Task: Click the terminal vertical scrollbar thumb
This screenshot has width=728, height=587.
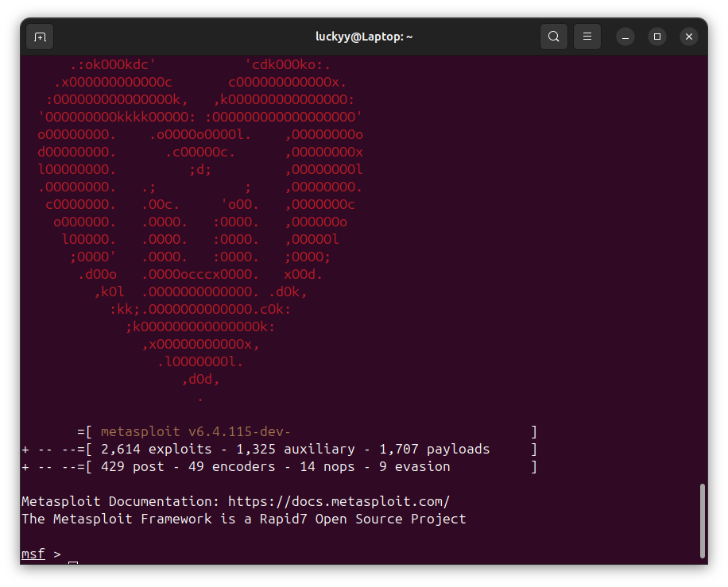Action: pos(702,520)
